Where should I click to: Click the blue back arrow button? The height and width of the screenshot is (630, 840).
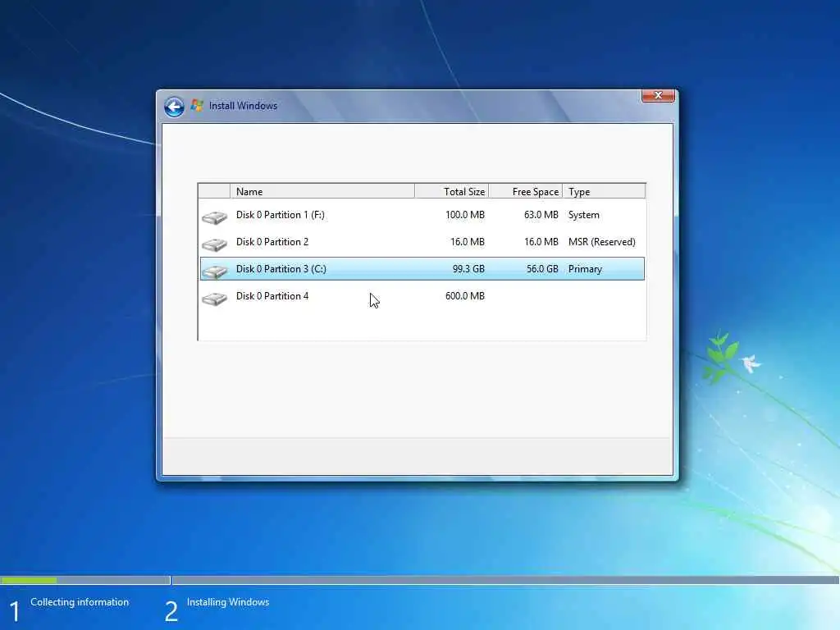[174, 107]
